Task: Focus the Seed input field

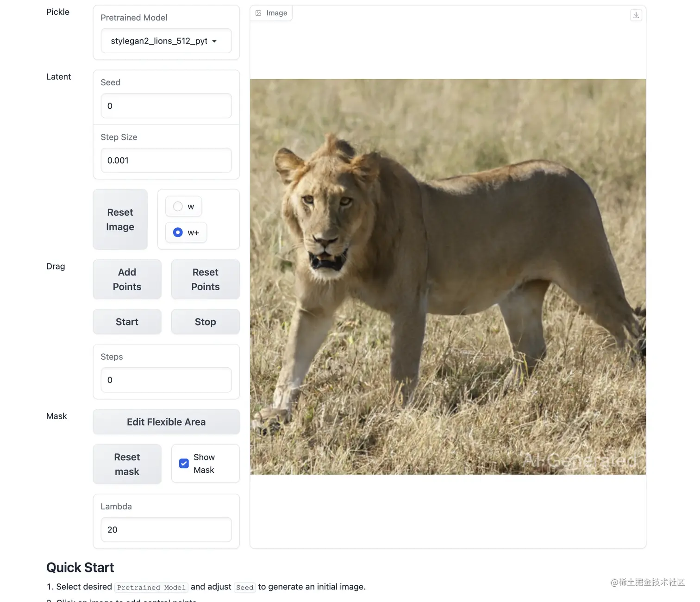Action: (x=166, y=106)
